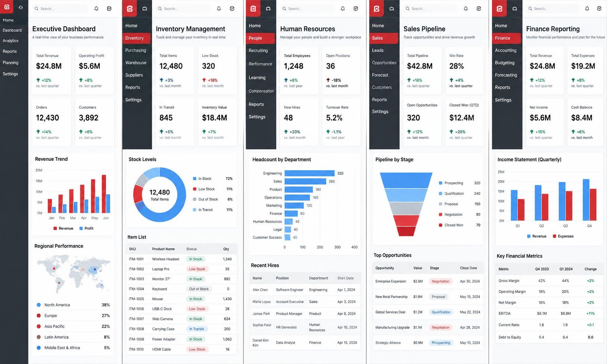607x364 pixels.
Task: Select Forecast in Sales Pipeline sidebar
Action: [380, 75]
